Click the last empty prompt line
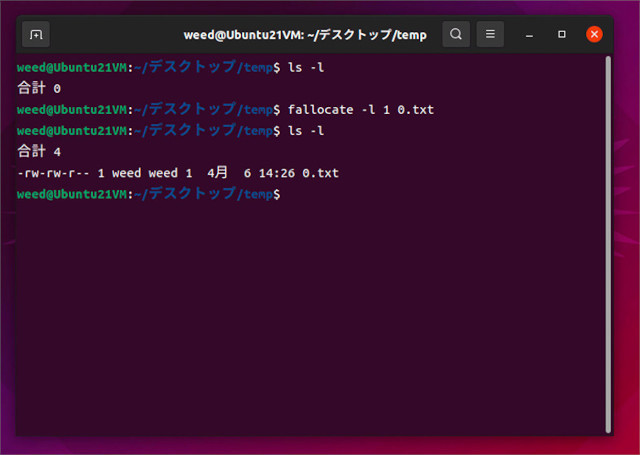640x455 pixels. [149, 194]
